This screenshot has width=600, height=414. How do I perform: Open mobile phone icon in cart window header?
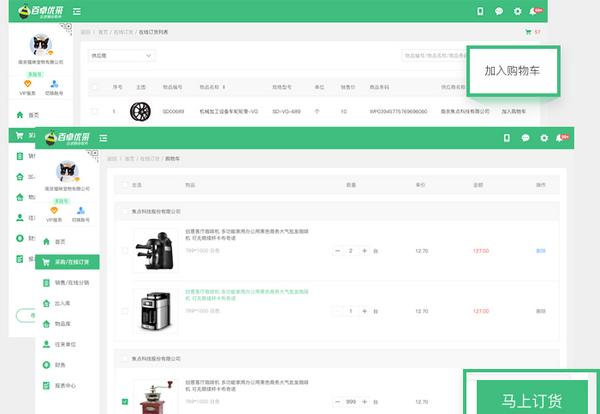pyautogui.click(x=507, y=138)
